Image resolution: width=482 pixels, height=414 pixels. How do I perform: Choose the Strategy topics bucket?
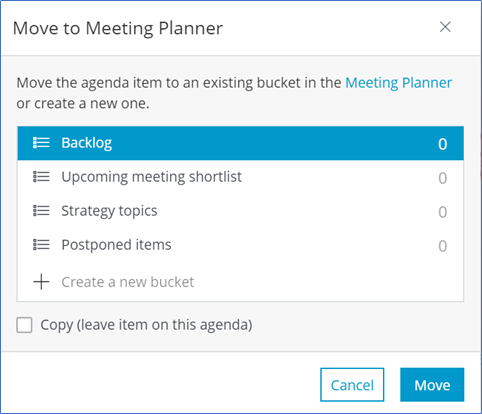[x=240, y=211]
